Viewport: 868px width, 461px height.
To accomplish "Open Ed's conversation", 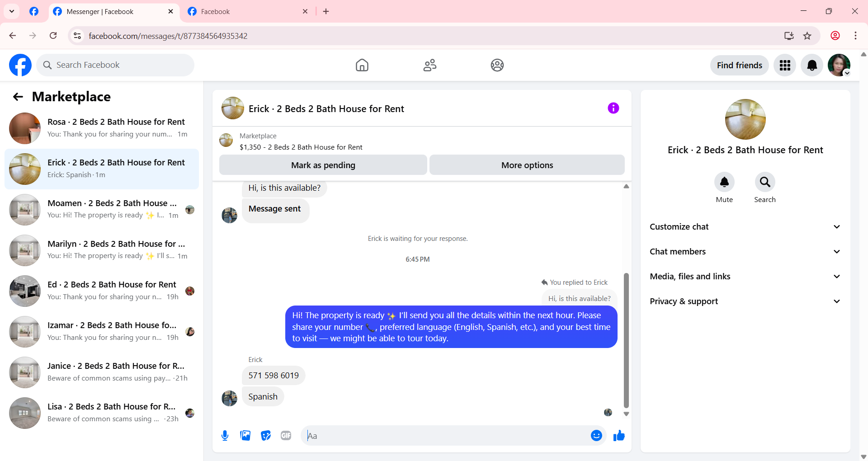I will (102, 291).
